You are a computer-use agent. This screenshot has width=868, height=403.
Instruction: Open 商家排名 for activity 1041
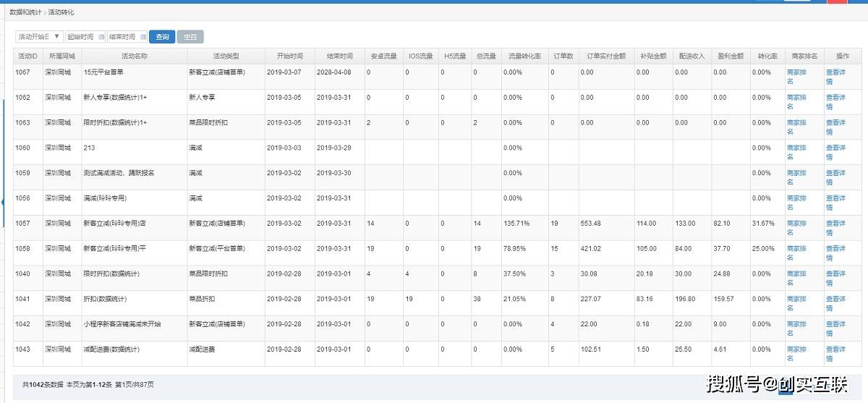coord(796,303)
